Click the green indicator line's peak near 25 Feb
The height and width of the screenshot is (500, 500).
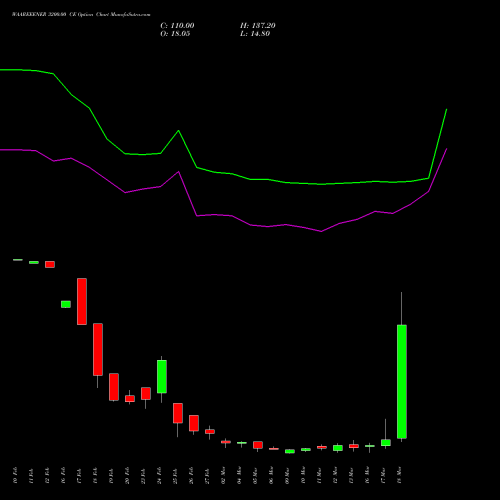click(x=179, y=131)
